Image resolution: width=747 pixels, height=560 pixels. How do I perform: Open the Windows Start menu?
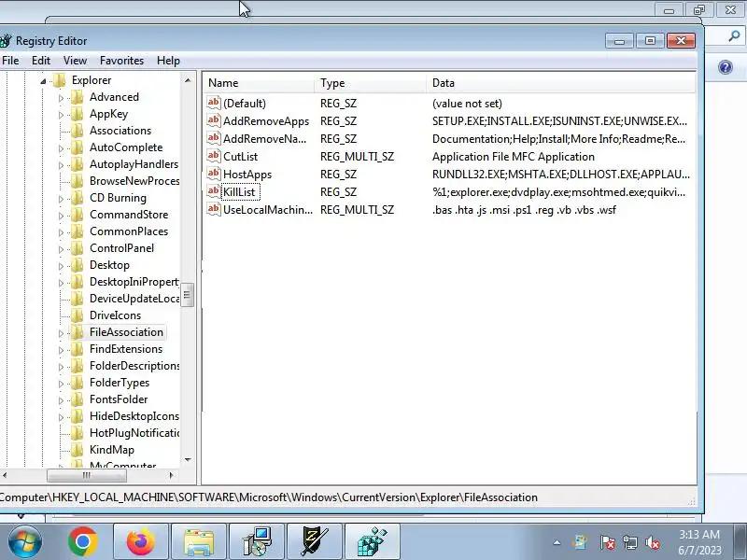click(x=24, y=542)
